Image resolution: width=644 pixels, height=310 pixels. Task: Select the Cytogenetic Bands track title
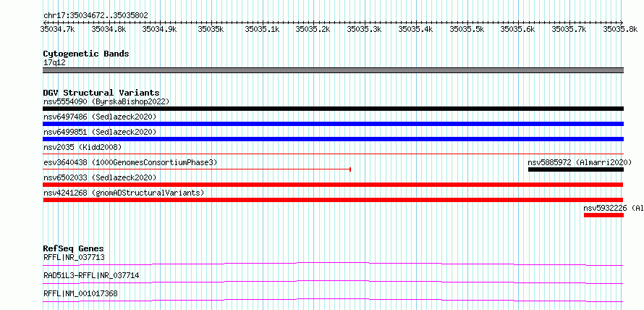coord(86,54)
